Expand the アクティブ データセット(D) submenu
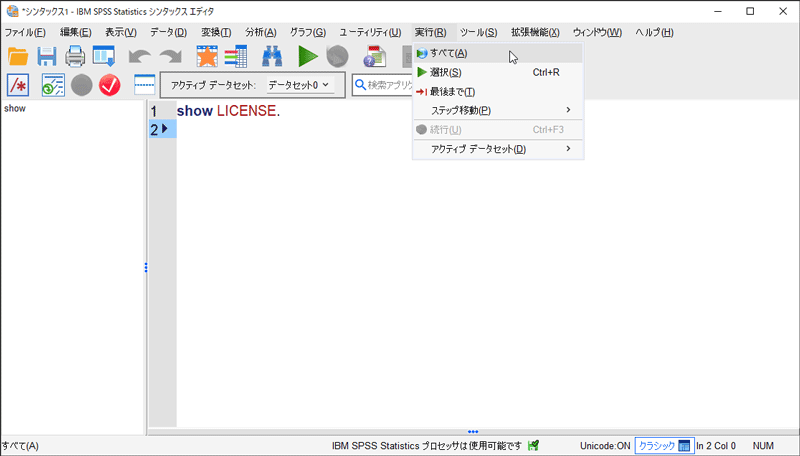 [x=498, y=149]
